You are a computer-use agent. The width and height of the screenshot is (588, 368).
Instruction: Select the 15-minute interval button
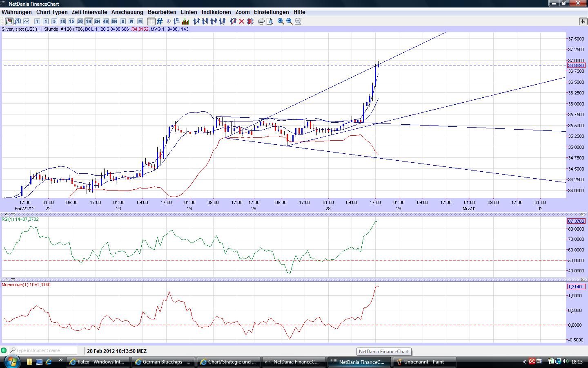71,21
